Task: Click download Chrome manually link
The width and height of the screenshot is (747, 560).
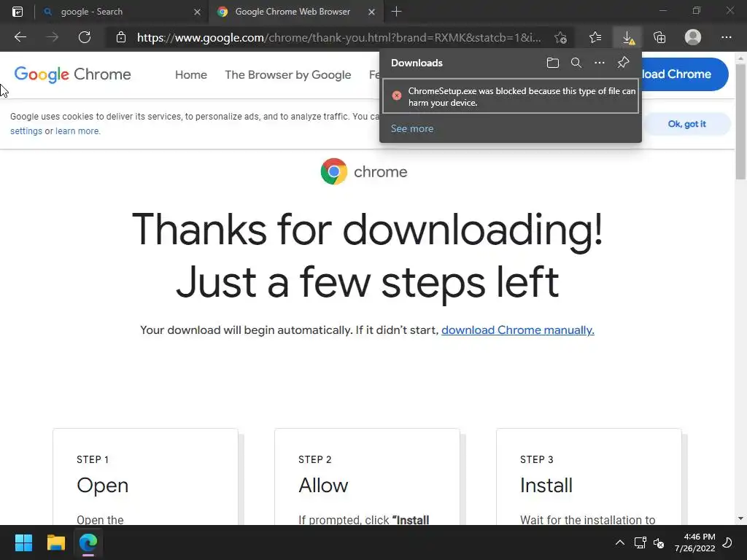Action: point(518,330)
